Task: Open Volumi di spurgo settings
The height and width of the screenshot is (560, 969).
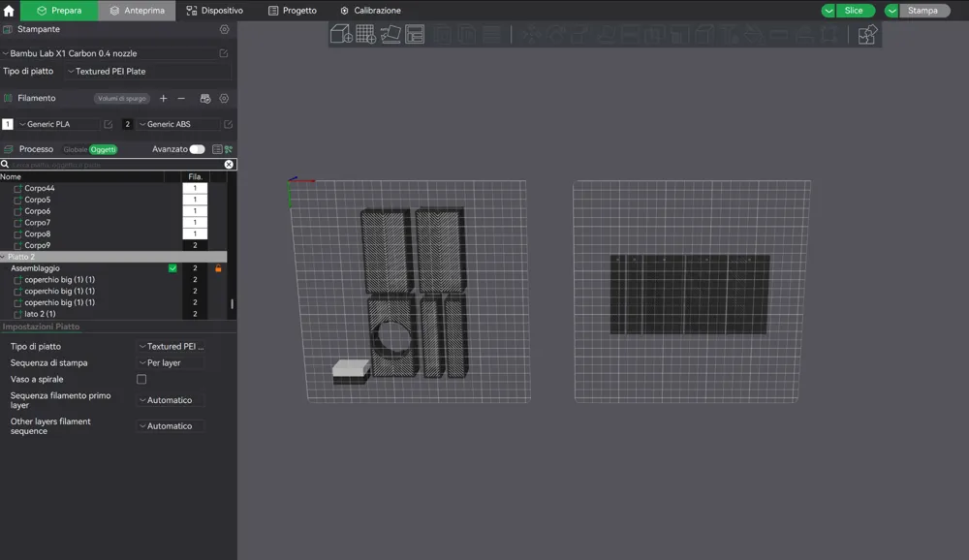Action: (122, 98)
